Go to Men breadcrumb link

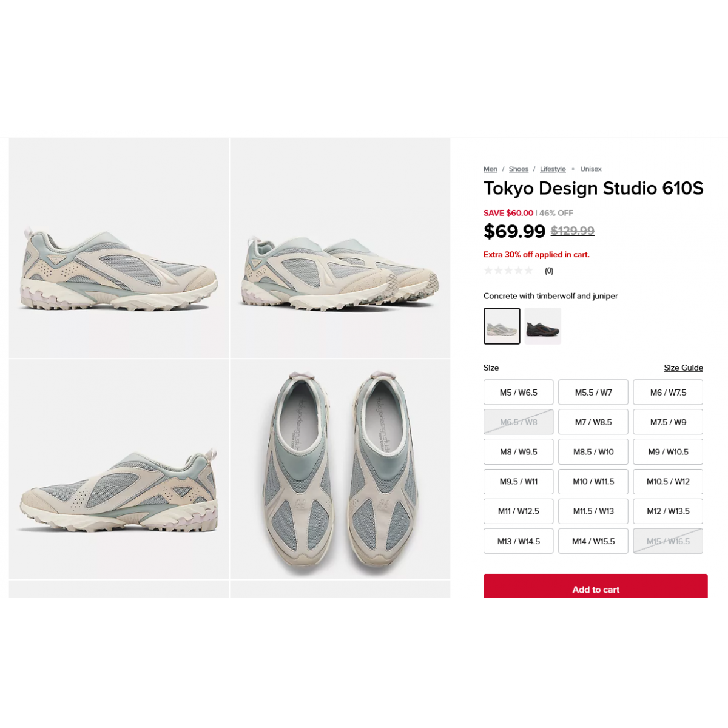click(x=490, y=169)
